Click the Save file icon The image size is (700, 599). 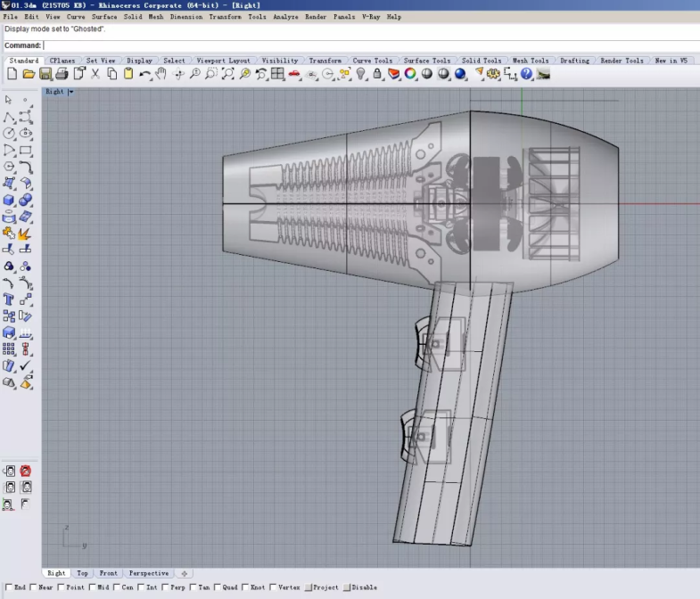pyautogui.click(x=45, y=74)
